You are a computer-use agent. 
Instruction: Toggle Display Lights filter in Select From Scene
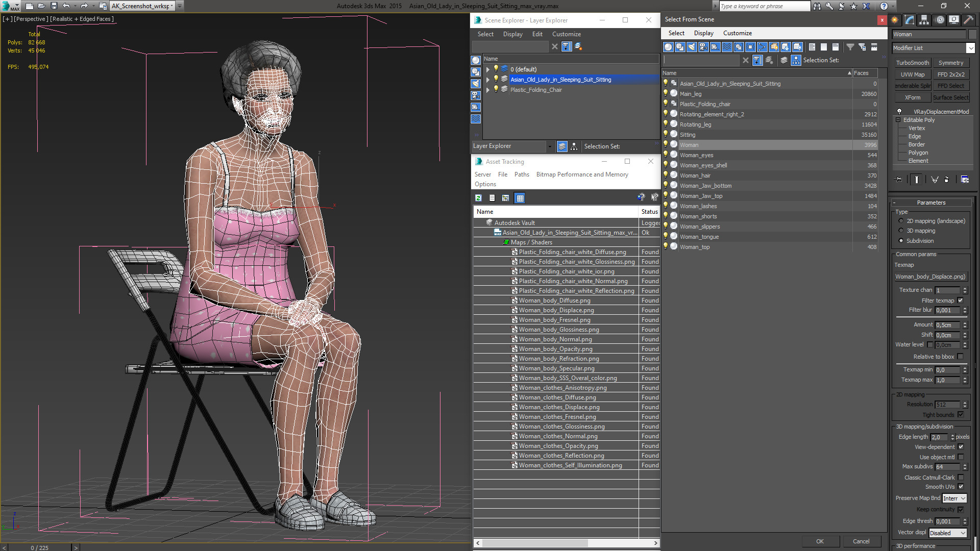click(692, 47)
